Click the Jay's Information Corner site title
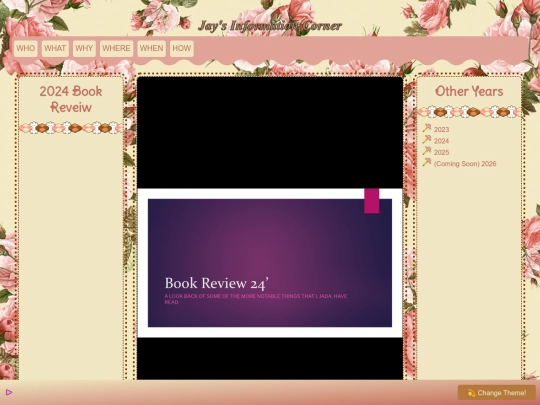 click(x=270, y=26)
